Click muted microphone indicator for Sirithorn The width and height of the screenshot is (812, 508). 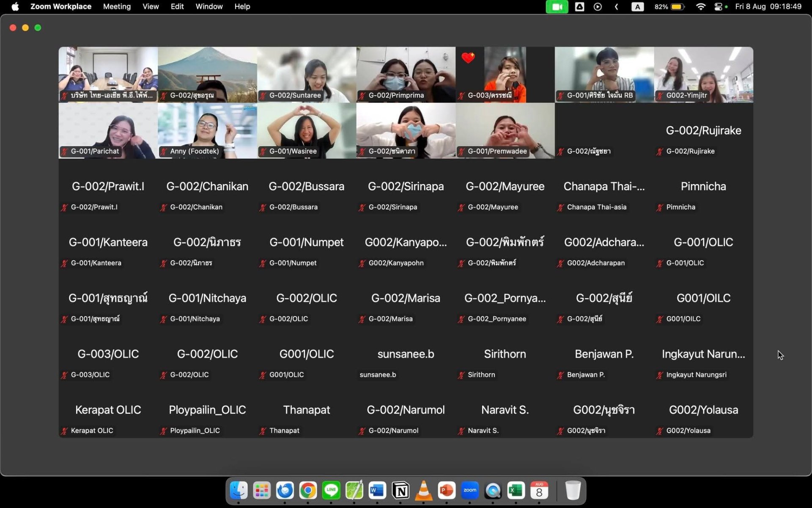click(x=461, y=375)
